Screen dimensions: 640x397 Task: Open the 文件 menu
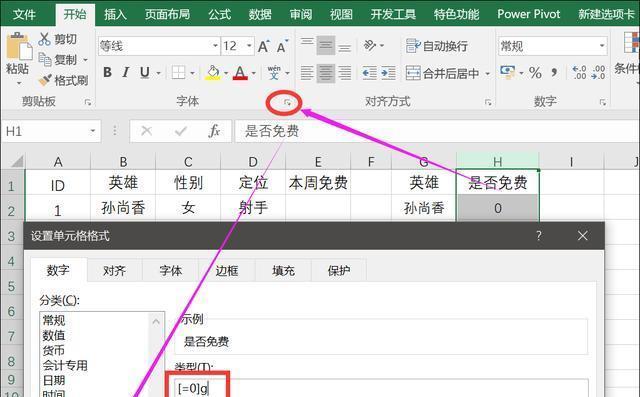click(24, 14)
